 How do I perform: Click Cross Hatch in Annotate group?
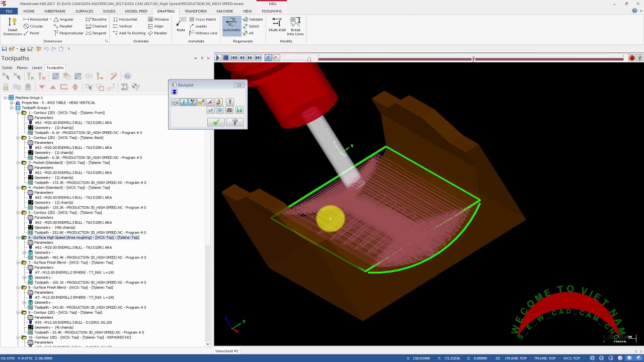tap(202, 19)
